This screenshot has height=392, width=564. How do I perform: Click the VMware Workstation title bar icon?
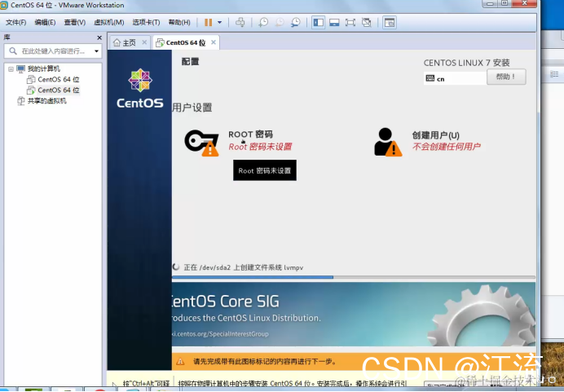pos(3,5)
